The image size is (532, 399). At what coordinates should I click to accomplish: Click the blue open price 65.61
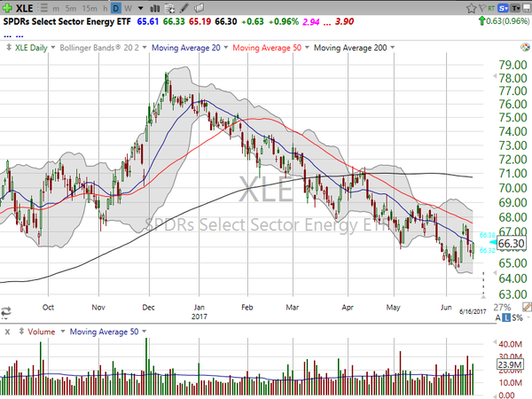point(148,21)
